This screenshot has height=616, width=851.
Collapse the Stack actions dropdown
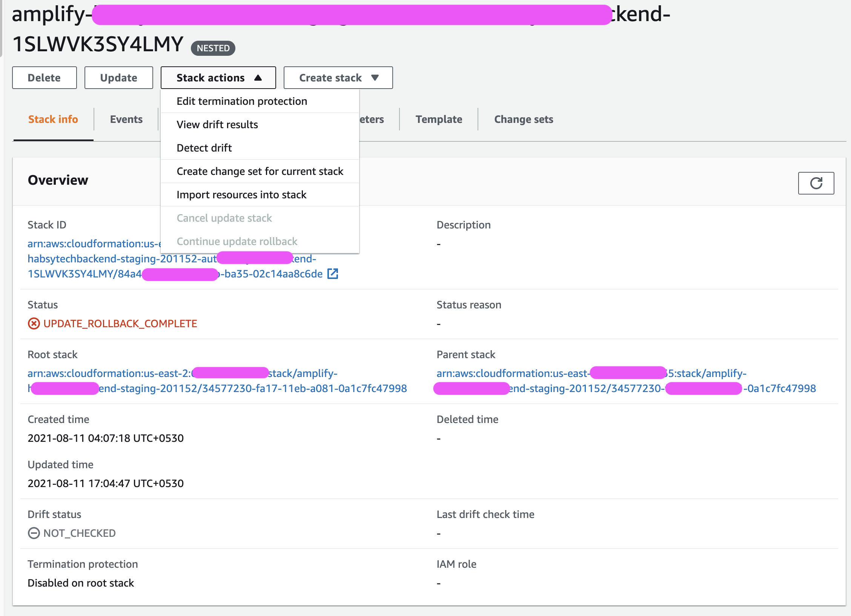pyautogui.click(x=218, y=78)
